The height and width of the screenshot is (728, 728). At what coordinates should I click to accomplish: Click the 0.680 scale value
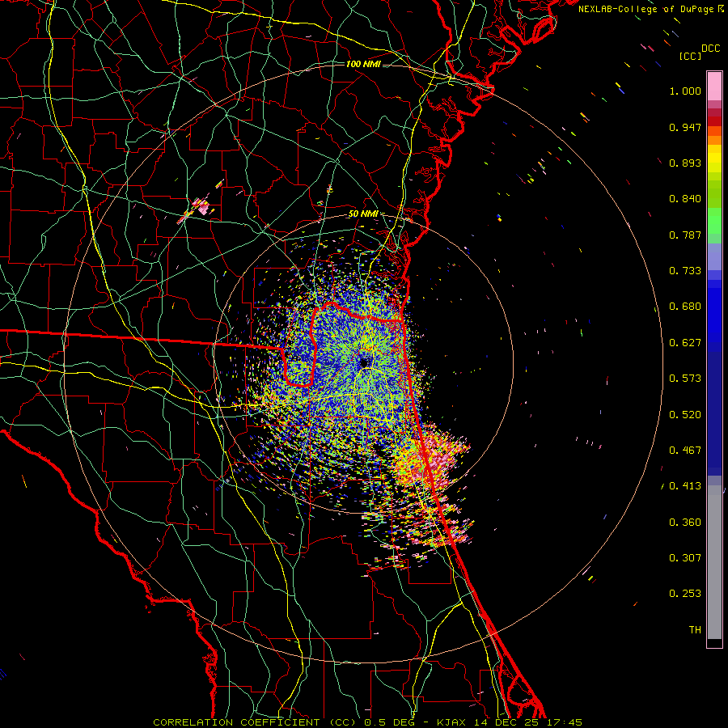pyautogui.click(x=685, y=307)
